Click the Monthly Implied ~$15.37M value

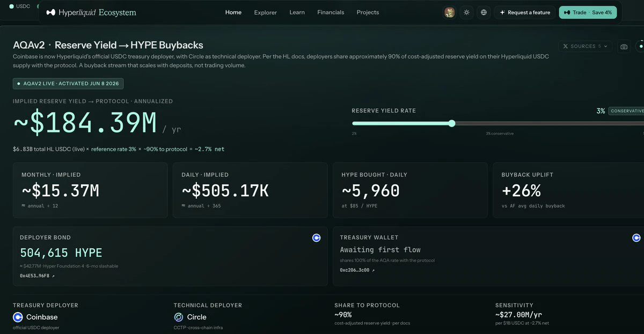pyautogui.click(x=60, y=191)
